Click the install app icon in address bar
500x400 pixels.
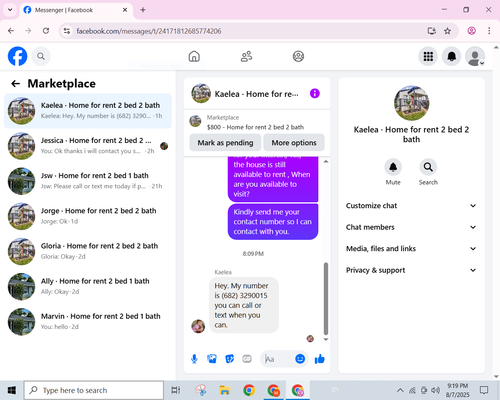(x=432, y=31)
